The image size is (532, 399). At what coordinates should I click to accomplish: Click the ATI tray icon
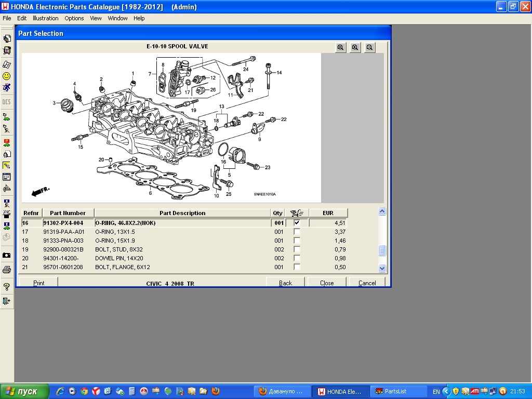(x=475, y=391)
